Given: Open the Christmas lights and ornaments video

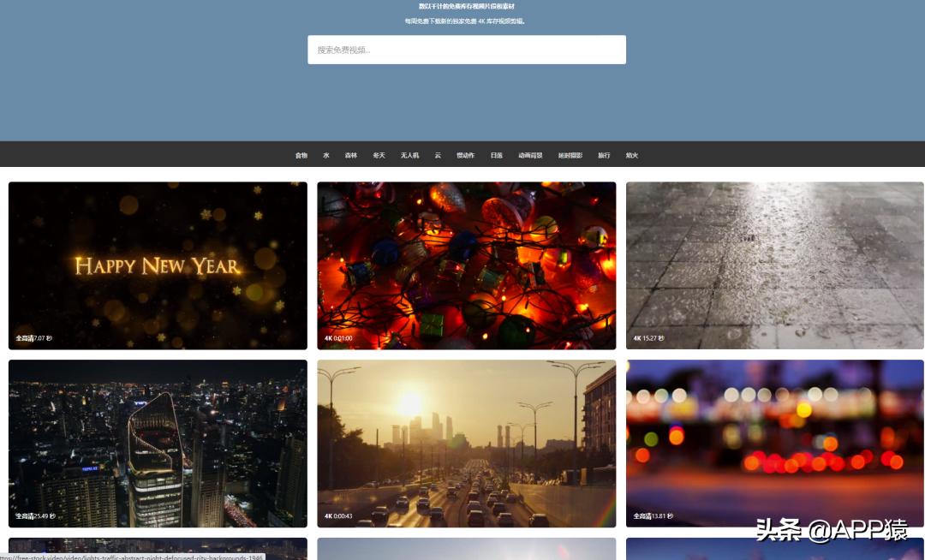Looking at the screenshot, I should [467, 265].
